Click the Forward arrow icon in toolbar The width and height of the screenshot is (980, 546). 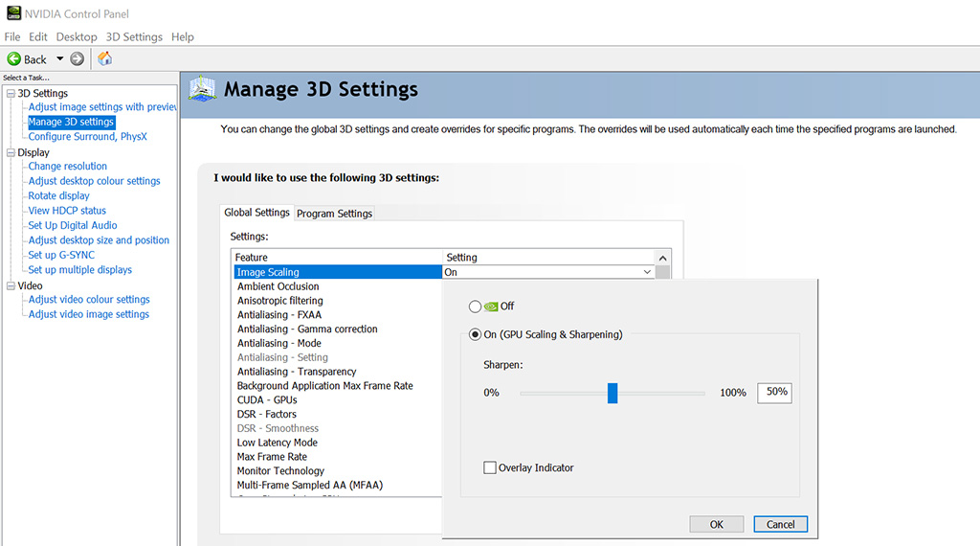click(x=77, y=58)
